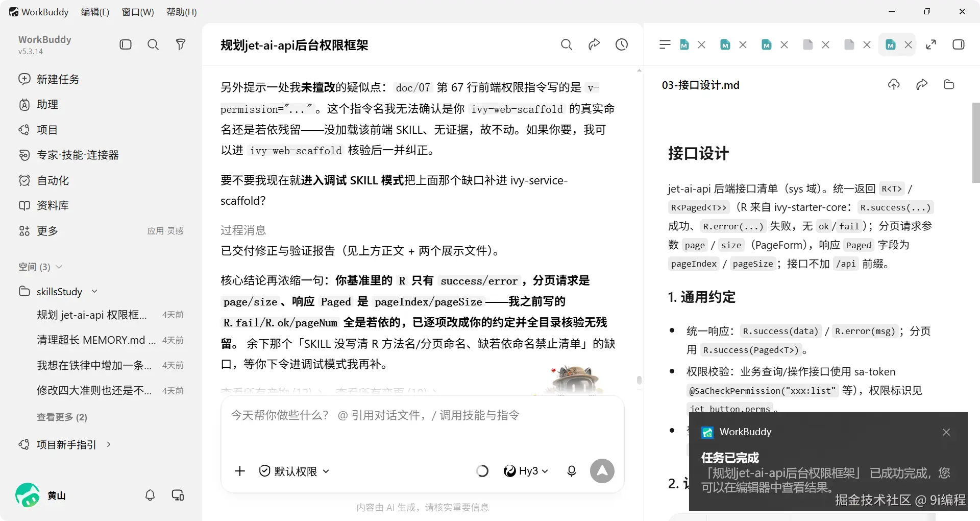Screen dimensions: 980x521
Task: Click the 1. 通用约定 heading
Action: point(701,297)
